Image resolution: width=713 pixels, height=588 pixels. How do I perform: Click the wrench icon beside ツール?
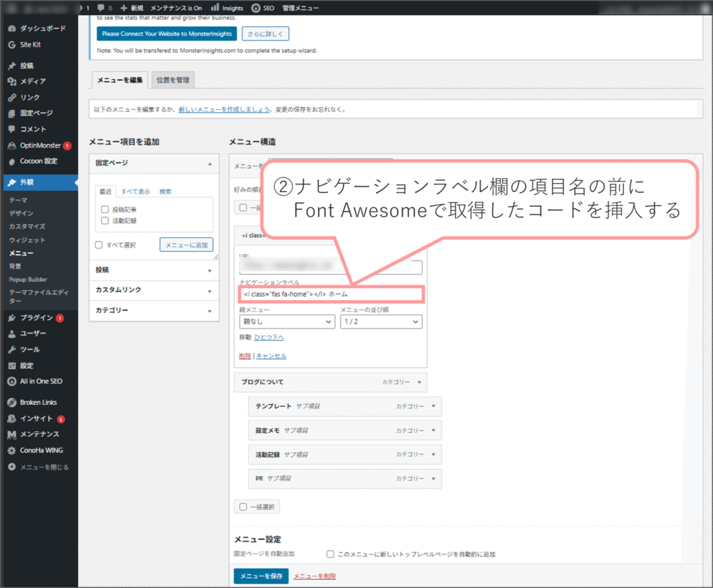12,349
